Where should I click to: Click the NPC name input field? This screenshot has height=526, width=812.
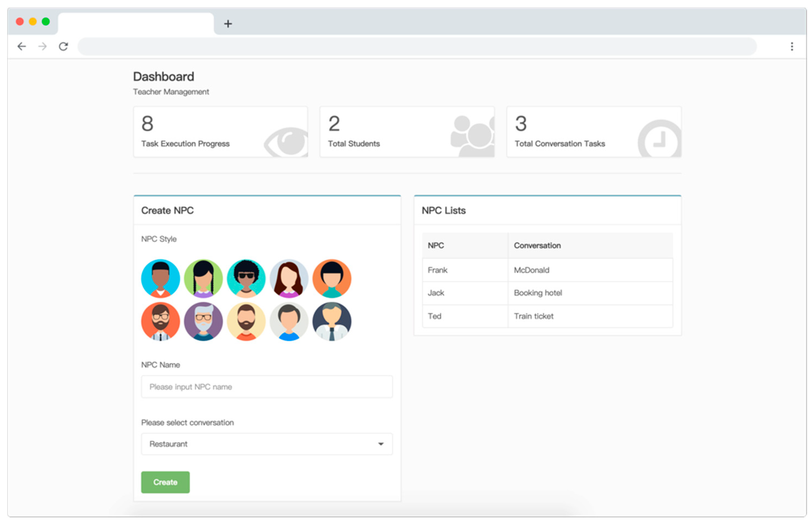(x=267, y=386)
